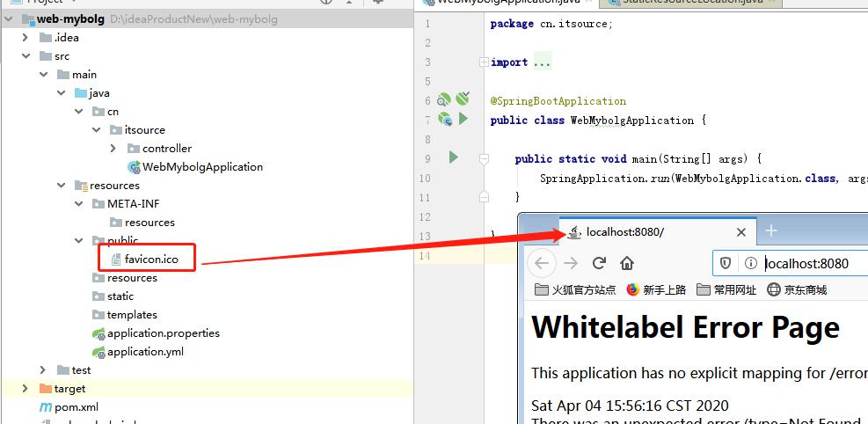The height and width of the screenshot is (424, 868).
Task: Open the 火狐官方站点 bookmark folder
Action: (574, 289)
